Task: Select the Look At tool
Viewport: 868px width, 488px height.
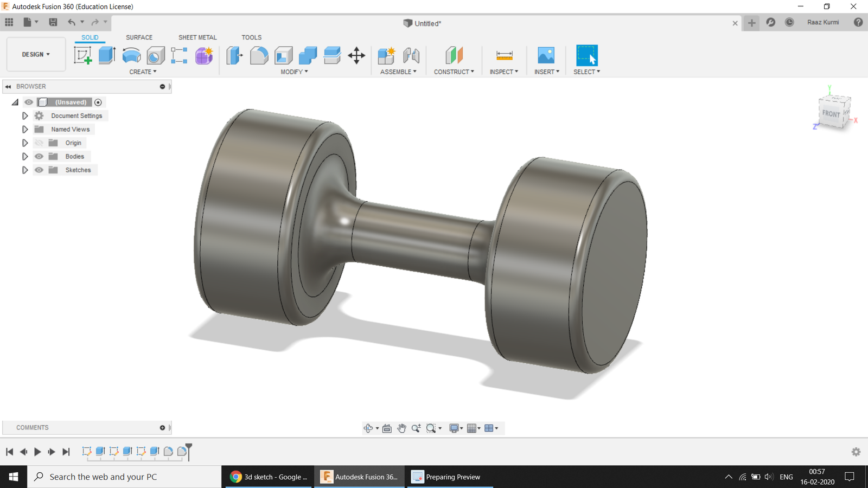Action: 387,428
